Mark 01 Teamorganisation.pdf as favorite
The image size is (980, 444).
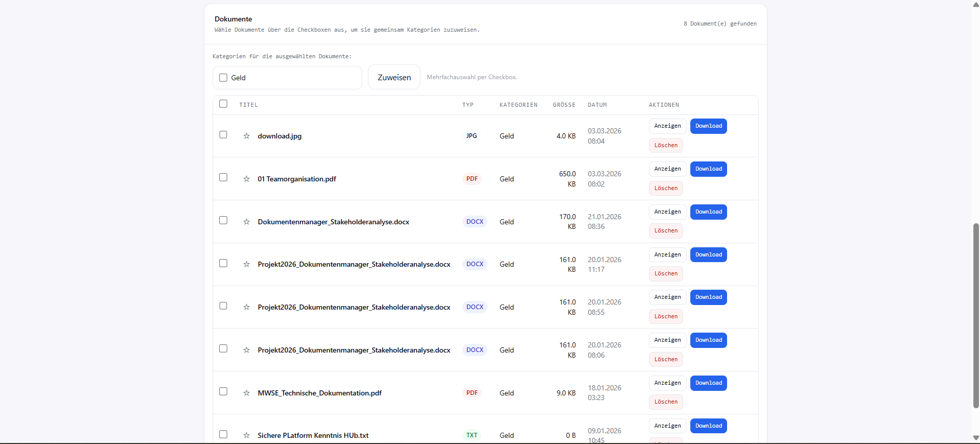point(246,179)
